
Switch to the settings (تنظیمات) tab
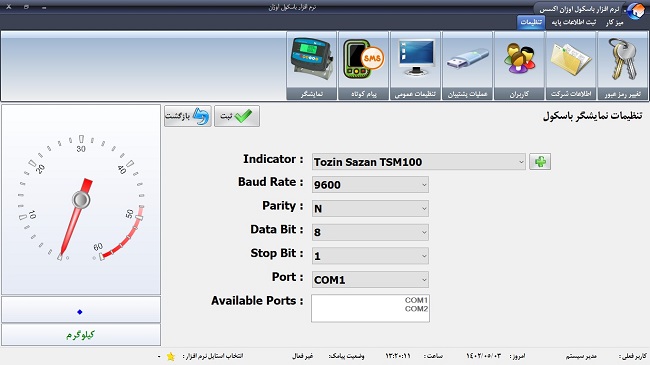click(531, 22)
